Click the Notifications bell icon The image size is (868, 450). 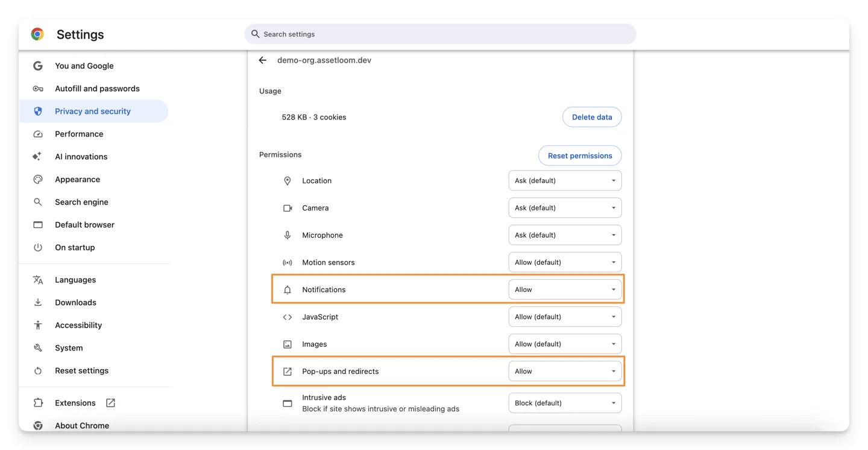point(288,290)
